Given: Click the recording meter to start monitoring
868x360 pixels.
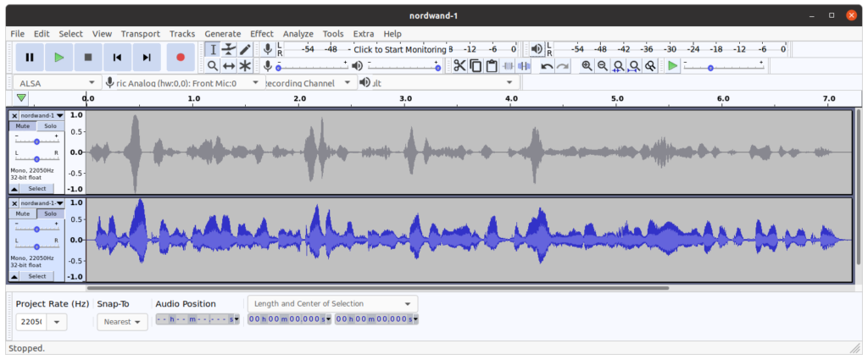Looking at the screenshot, I should click(401, 49).
